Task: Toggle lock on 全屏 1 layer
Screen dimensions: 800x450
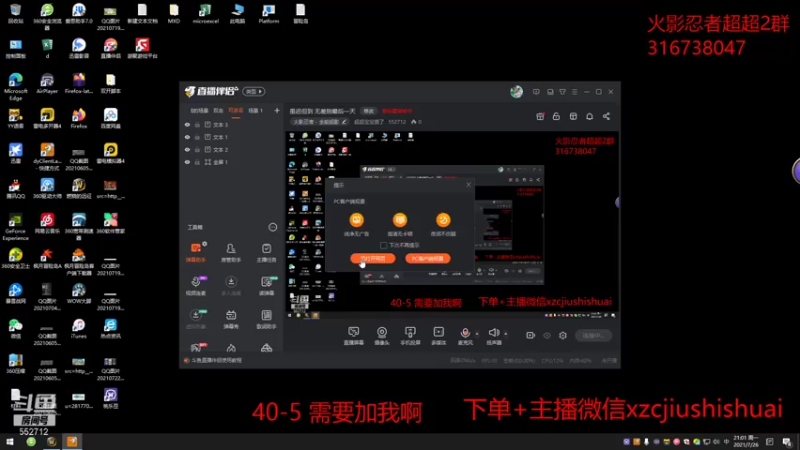Action: point(197,162)
